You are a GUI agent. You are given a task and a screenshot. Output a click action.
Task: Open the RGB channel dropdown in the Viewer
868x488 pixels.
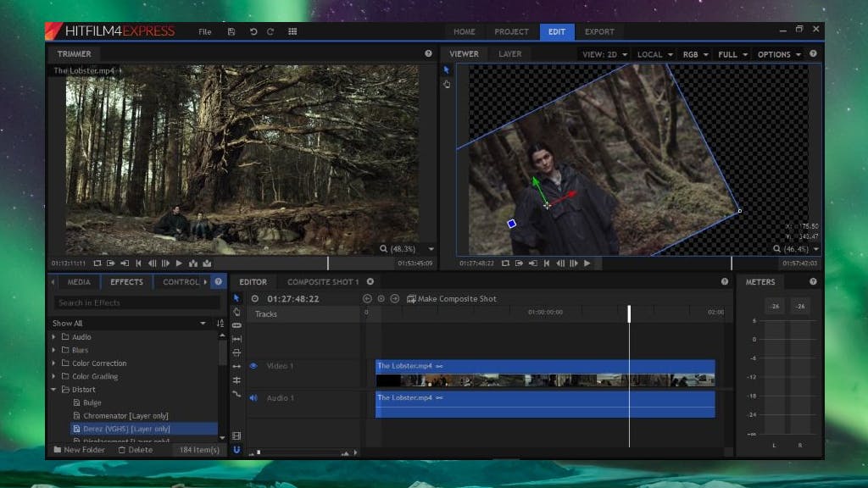tap(696, 53)
